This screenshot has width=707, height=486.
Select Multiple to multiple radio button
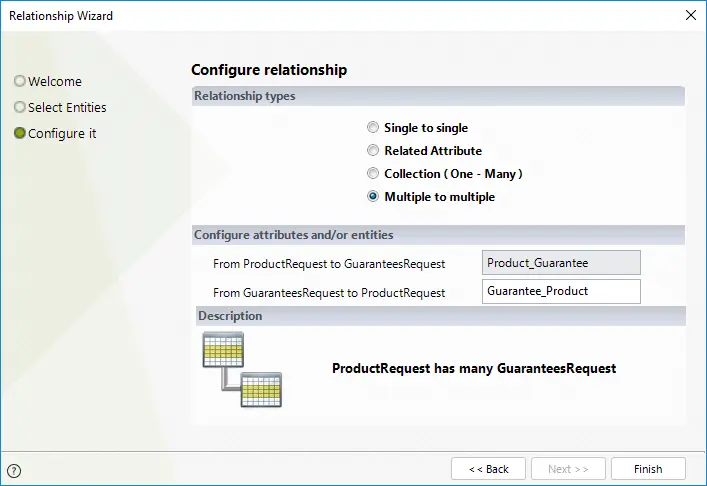(373, 197)
